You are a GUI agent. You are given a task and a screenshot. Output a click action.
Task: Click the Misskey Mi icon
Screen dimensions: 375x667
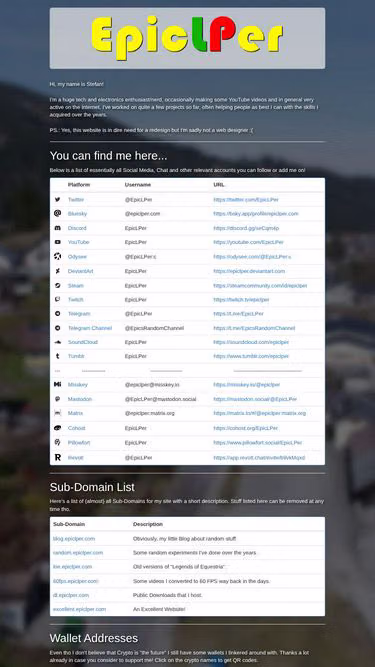(x=57, y=385)
